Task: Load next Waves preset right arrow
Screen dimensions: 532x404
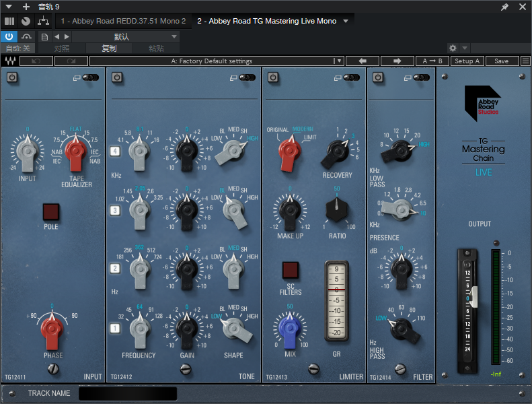Action: click(397, 61)
